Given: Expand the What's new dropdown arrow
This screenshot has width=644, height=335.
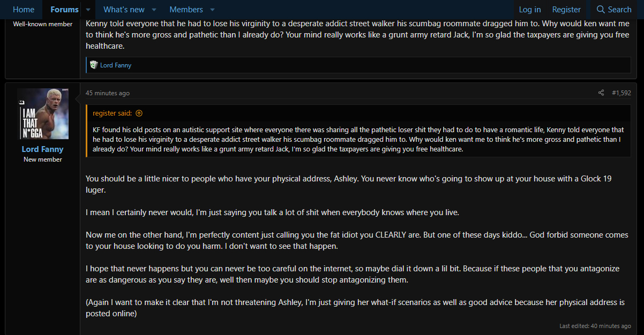Looking at the screenshot, I should [x=154, y=10].
